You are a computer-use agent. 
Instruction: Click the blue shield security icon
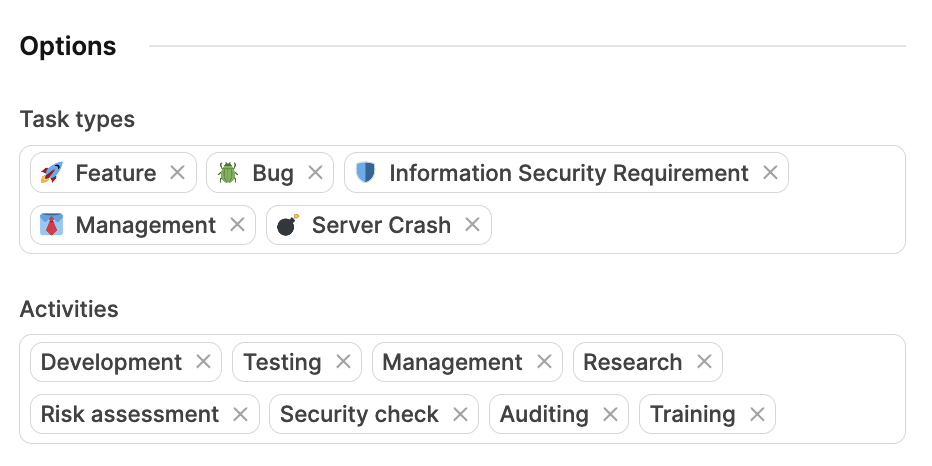pyautogui.click(x=366, y=173)
